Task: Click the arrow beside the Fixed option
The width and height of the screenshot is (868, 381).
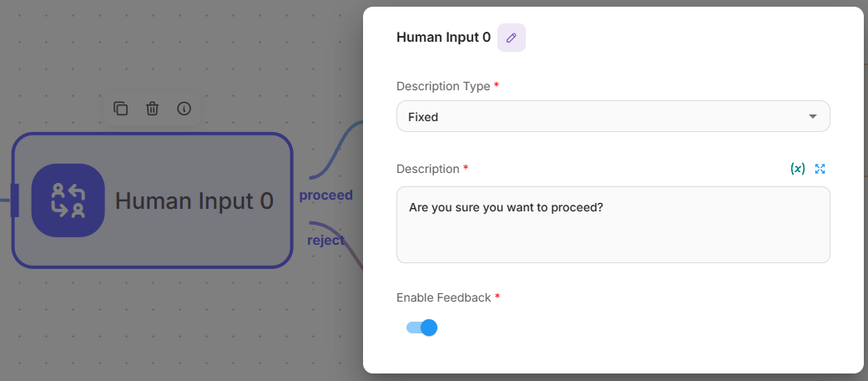Action: (x=813, y=117)
